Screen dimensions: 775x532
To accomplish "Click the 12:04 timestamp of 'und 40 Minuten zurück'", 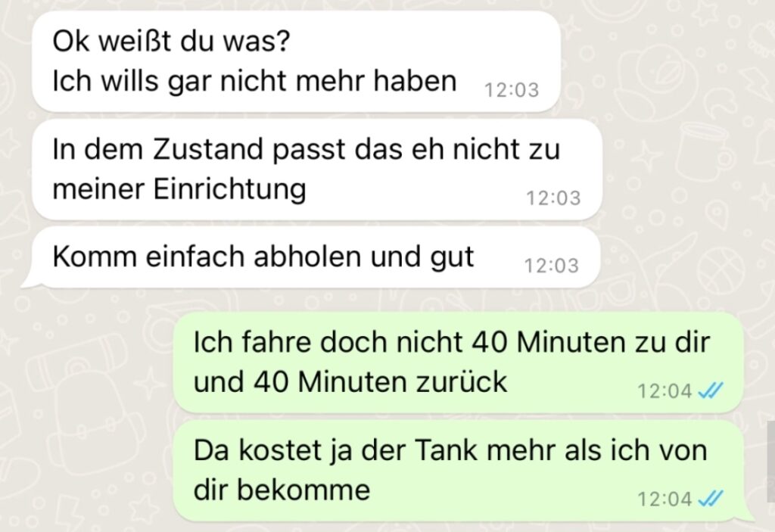I will point(665,391).
